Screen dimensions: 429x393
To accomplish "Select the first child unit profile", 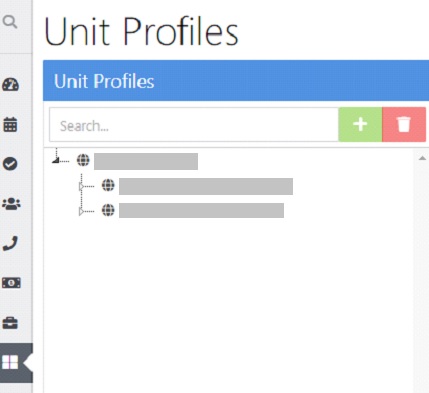I will 206,186.
